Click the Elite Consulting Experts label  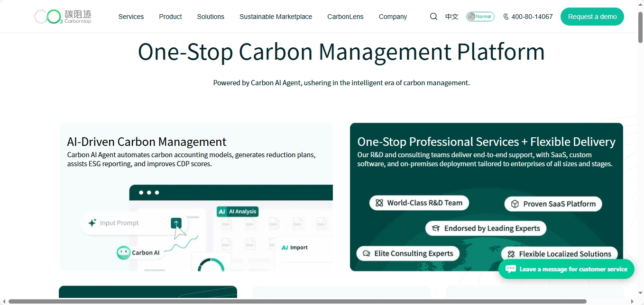(414, 253)
